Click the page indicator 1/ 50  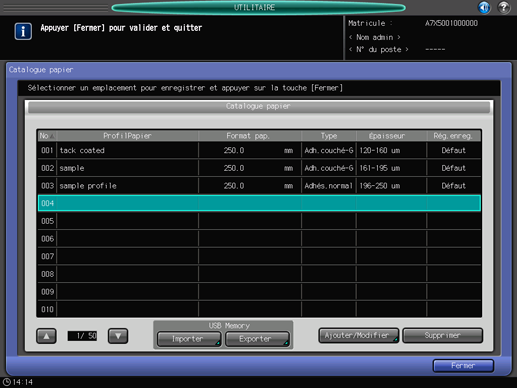coord(82,336)
